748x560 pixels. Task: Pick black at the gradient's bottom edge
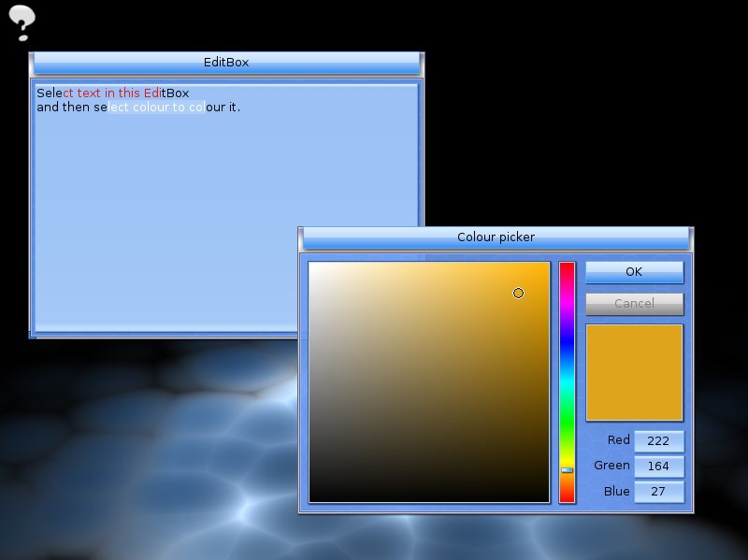(429, 499)
